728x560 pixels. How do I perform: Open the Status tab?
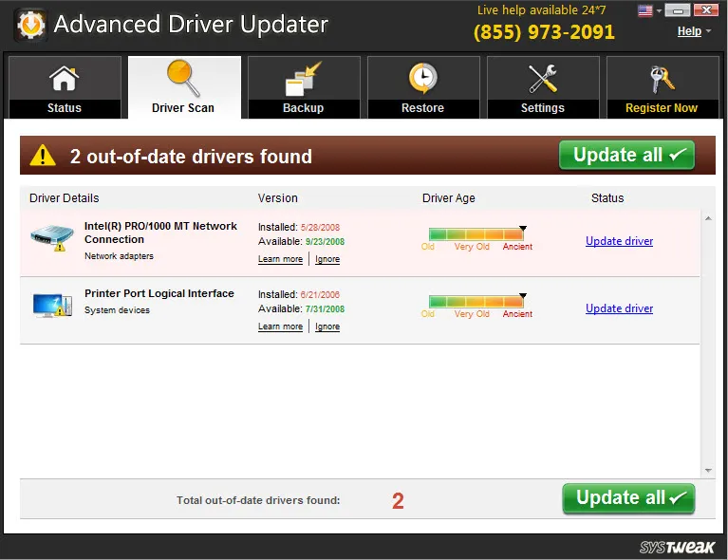65,87
